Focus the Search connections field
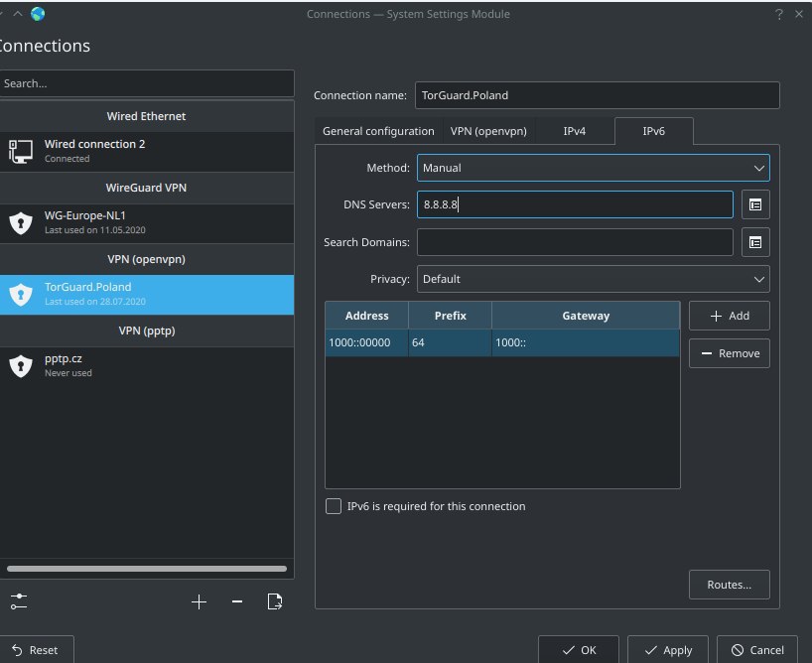The height and width of the screenshot is (663, 812). [x=147, y=83]
